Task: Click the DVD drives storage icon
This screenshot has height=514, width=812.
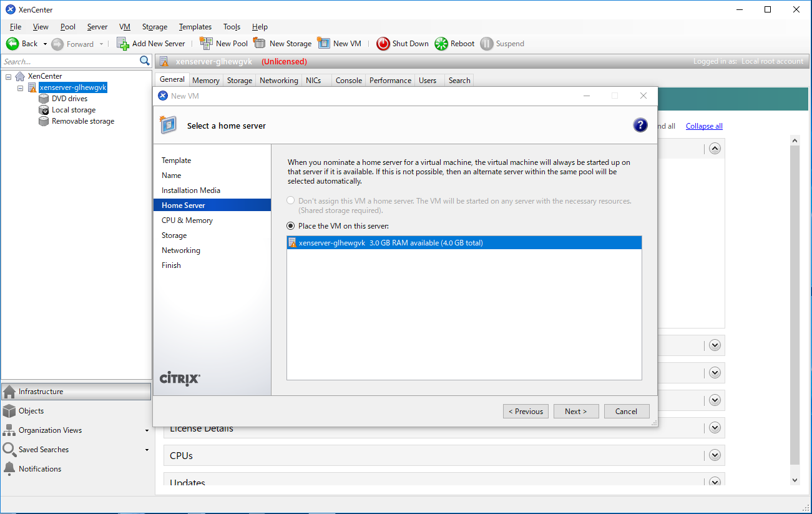Action: coord(44,99)
